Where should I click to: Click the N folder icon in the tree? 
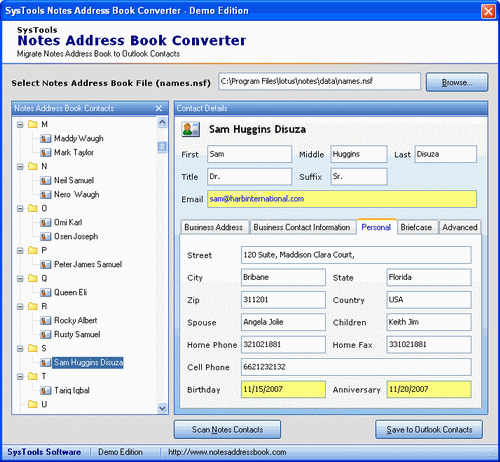pyautogui.click(x=33, y=166)
